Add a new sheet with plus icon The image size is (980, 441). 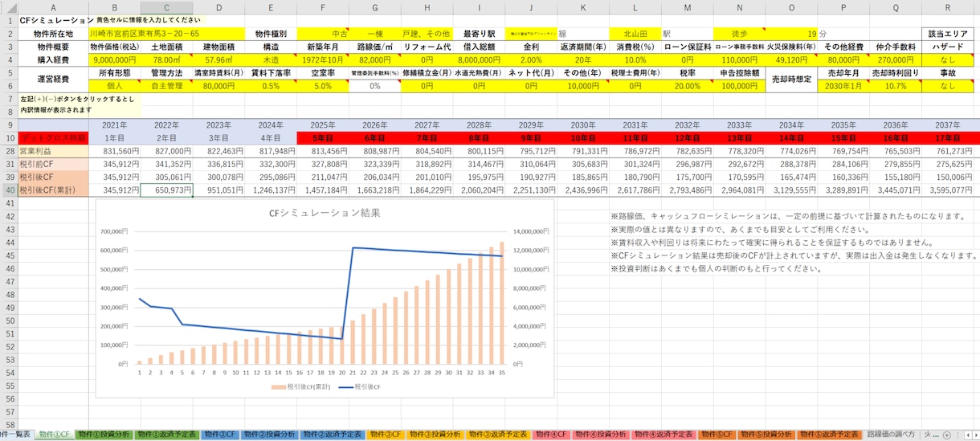coord(946,435)
